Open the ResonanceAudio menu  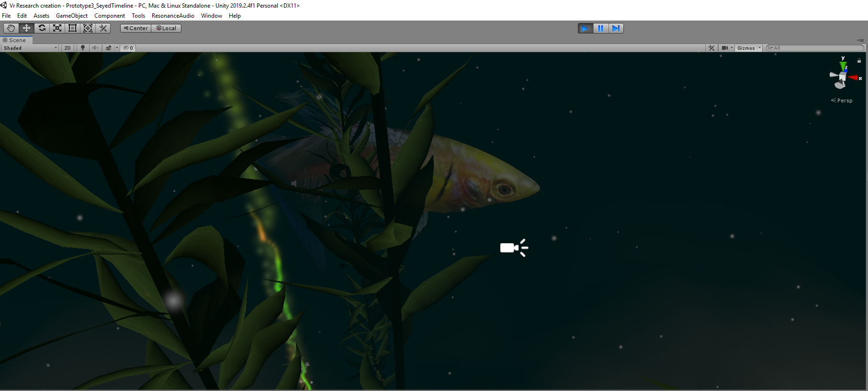coord(173,16)
